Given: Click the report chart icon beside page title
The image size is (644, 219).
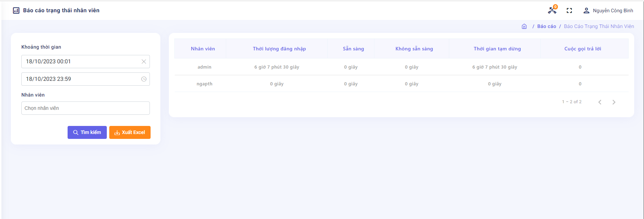Looking at the screenshot, I should click(x=16, y=10).
